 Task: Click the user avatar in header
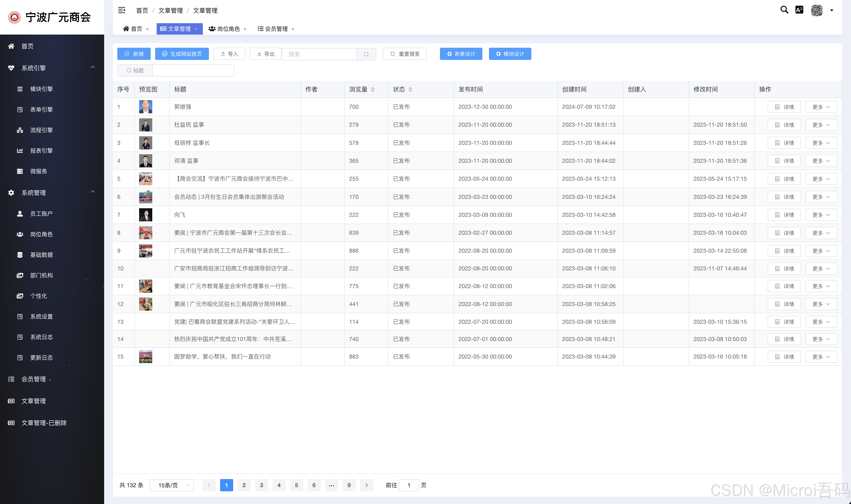(x=816, y=10)
